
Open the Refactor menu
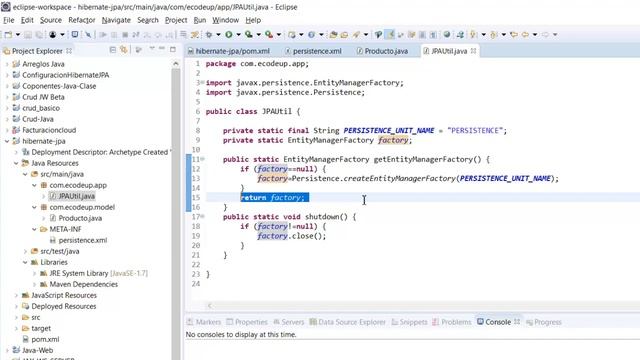click(x=82, y=20)
